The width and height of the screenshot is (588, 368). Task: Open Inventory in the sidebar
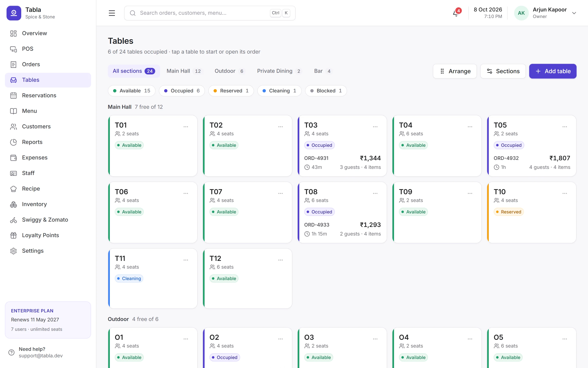coord(48,204)
